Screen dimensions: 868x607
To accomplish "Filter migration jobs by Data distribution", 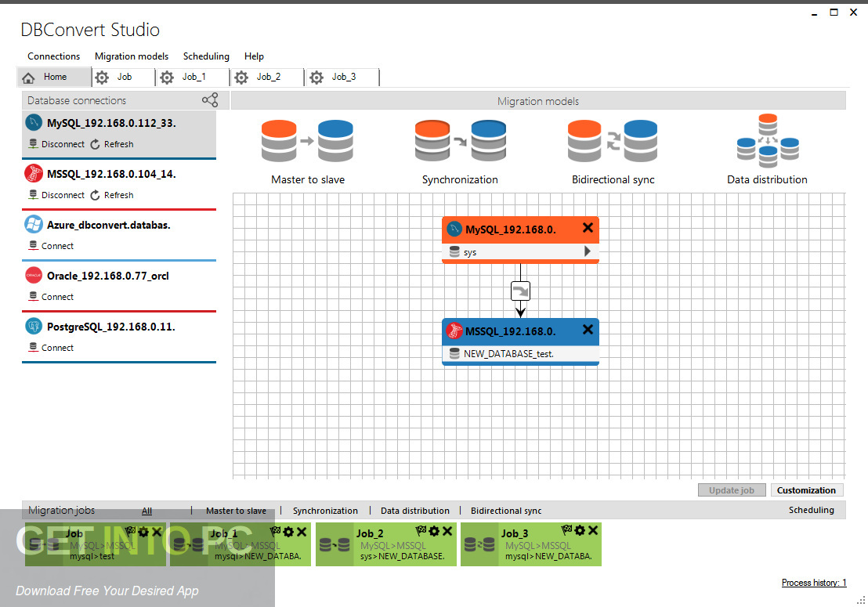I will tap(414, 511).
